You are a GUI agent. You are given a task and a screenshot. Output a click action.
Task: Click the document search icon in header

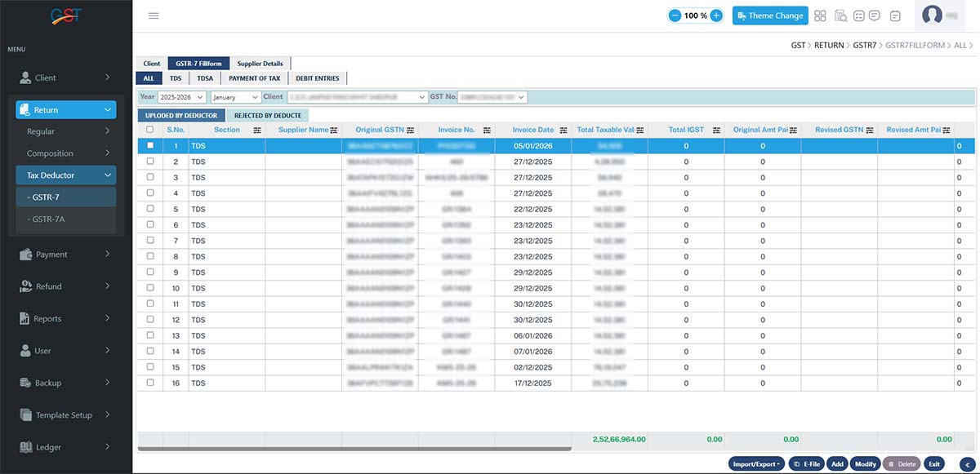(840, 16)
